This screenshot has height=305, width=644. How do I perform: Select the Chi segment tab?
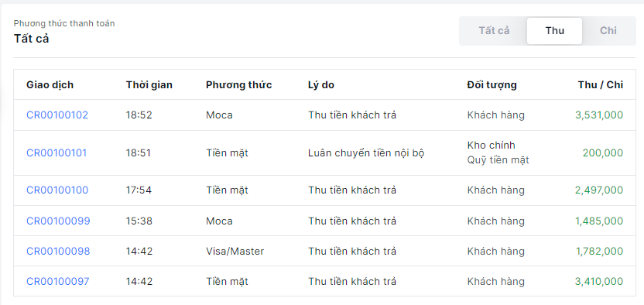[x=608, y=31]
